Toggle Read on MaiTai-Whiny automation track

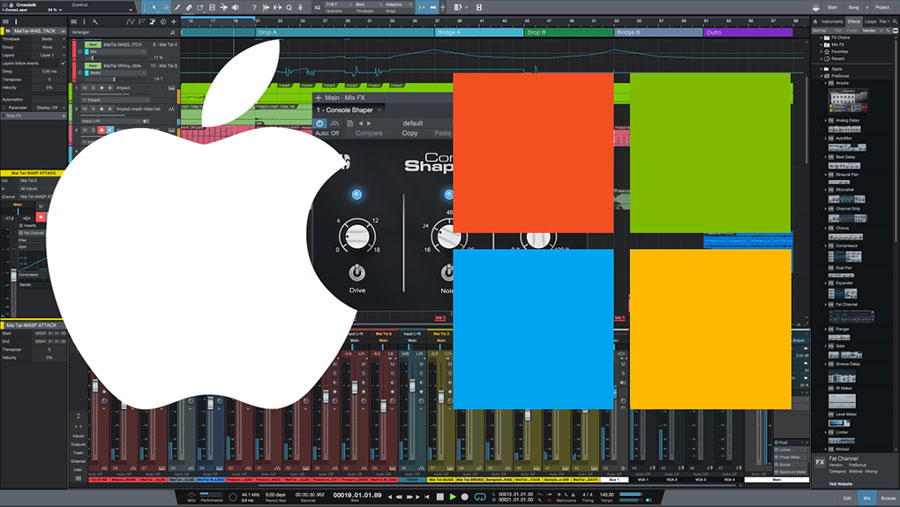pos(92,65)
